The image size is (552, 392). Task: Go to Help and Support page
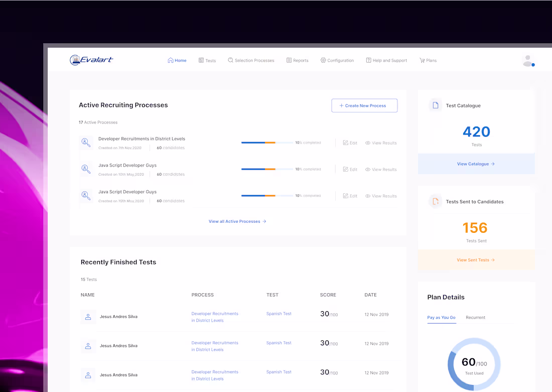[x=386, y=61]
